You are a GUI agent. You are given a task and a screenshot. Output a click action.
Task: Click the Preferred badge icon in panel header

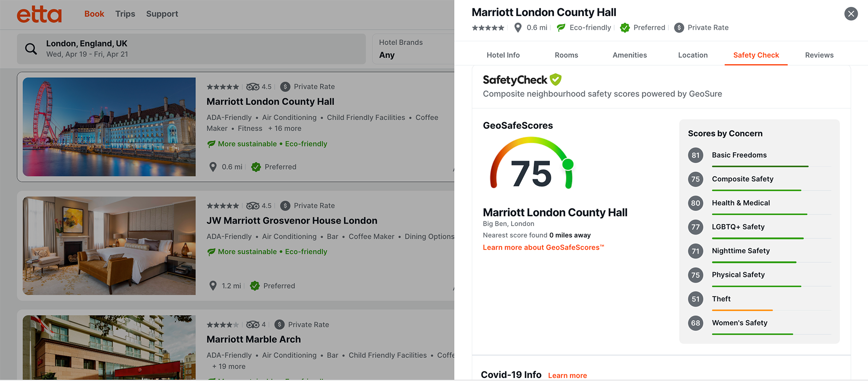pos(625,28)
